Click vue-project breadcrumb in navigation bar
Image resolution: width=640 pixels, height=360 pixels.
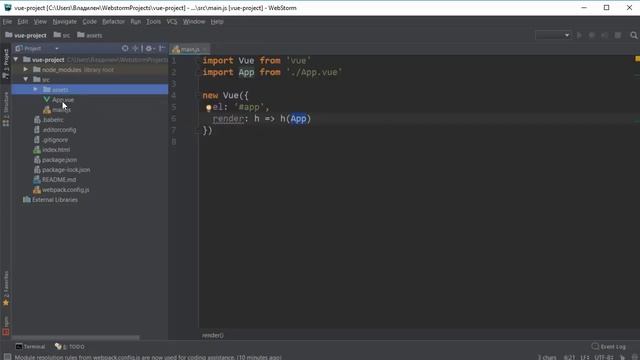(26, 36)
